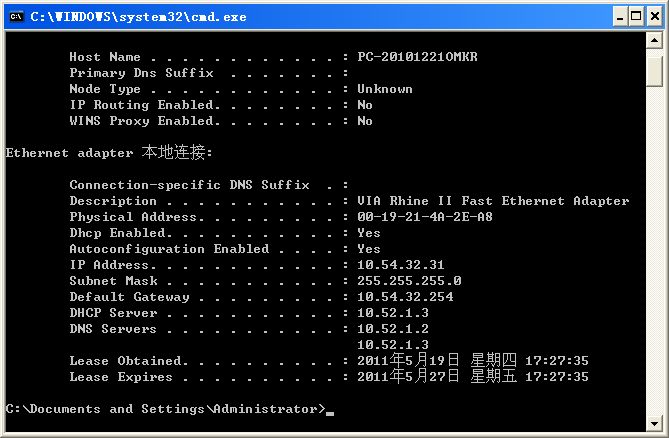Click the Physical Address 00-19-21-4A-2E-A8

(x=424, y=217)
